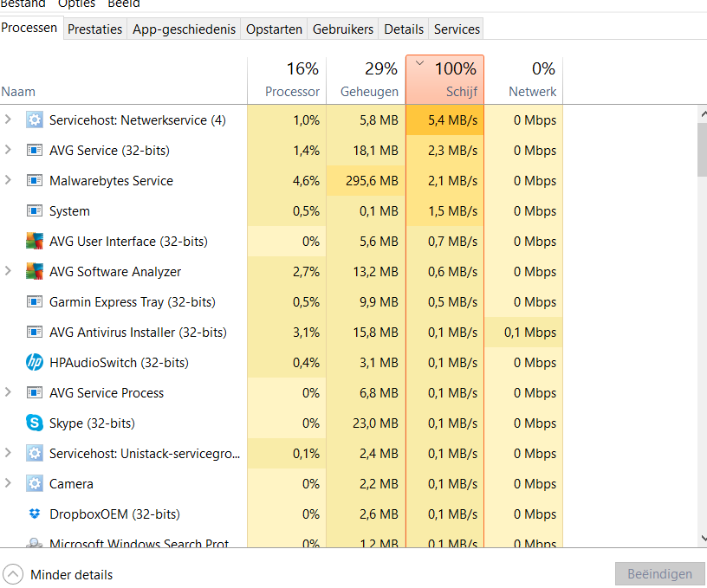Click the Beëindigen button
Viewport: 707px width, 588px height.
click(659, 574)
